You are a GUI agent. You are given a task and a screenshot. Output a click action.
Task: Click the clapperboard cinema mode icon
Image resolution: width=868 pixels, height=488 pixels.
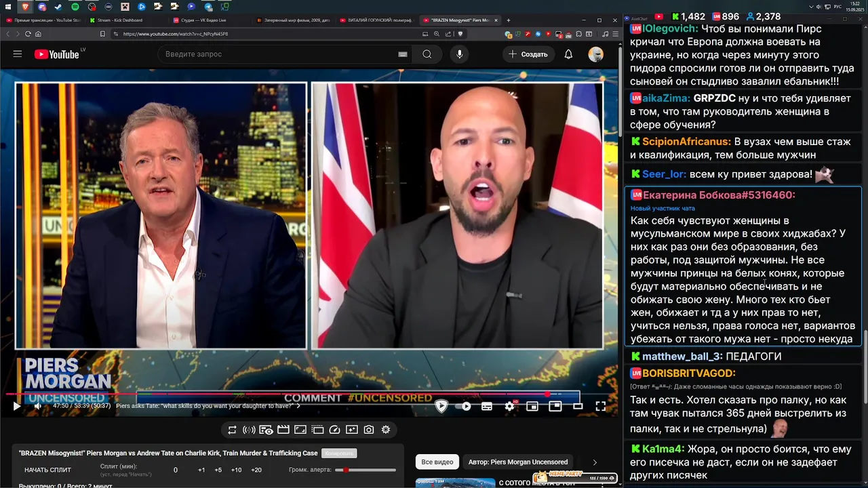click(283, 430)
